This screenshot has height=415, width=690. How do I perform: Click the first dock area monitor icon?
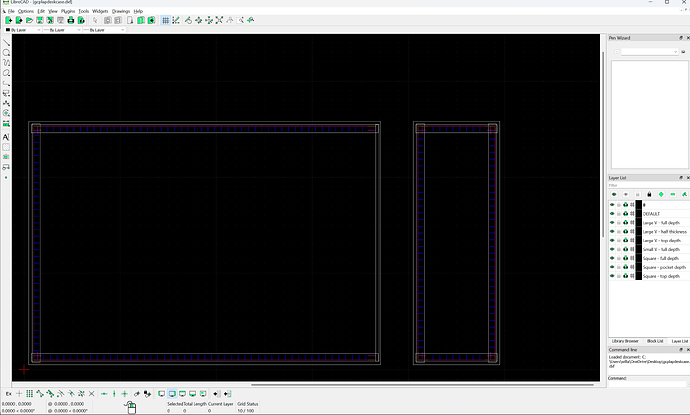point(161,393)
